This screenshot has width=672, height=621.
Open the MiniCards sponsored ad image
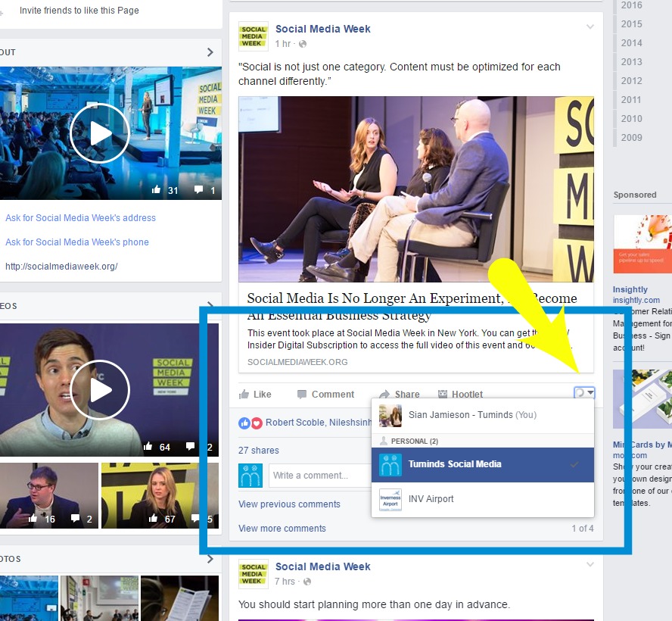(642, 399)
